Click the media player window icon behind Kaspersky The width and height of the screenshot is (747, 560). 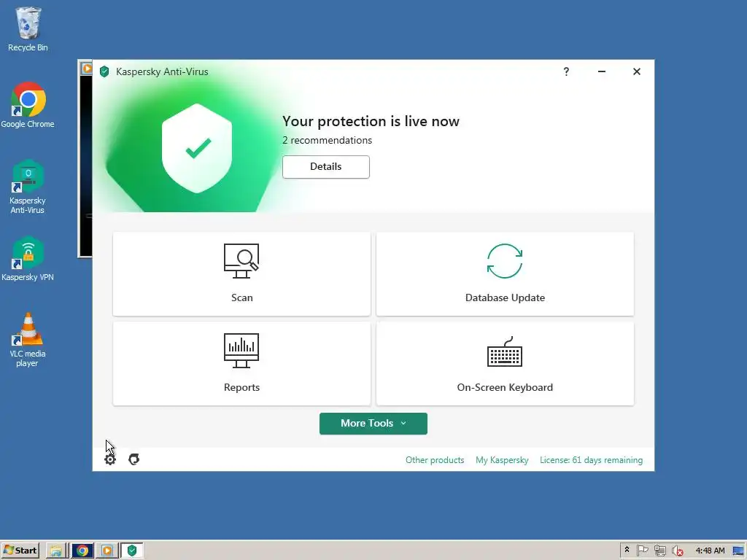click(x=86, y=68)
